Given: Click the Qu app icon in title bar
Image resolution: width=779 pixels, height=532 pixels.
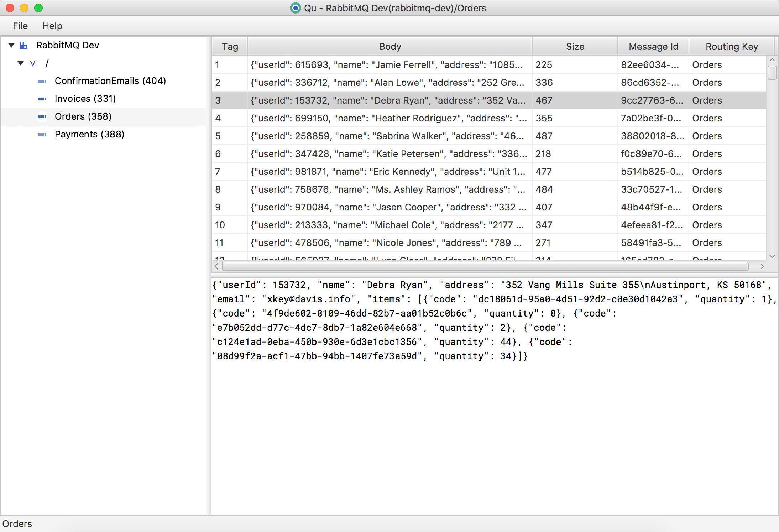Looking at the screenshot, I should pos(295,8).
